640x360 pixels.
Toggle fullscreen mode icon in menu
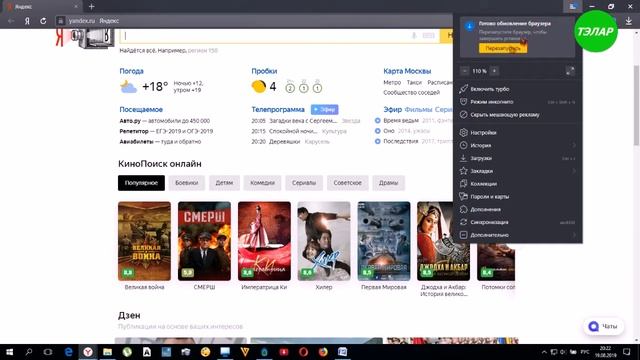tap(570, 71)
